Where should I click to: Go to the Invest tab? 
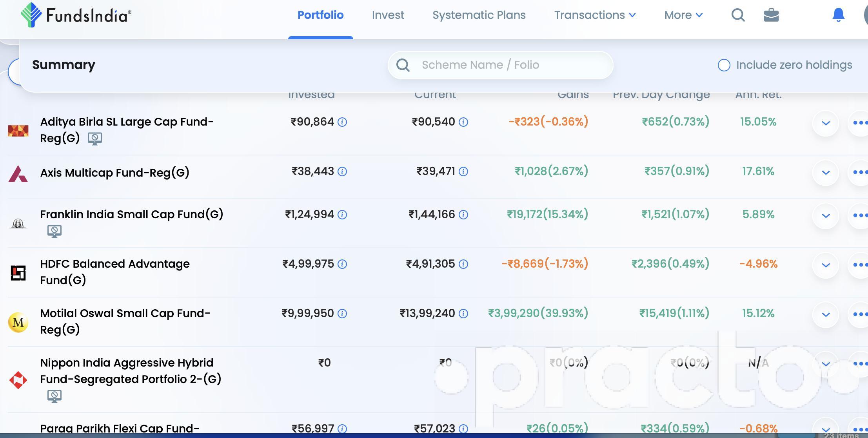(388, 15)
